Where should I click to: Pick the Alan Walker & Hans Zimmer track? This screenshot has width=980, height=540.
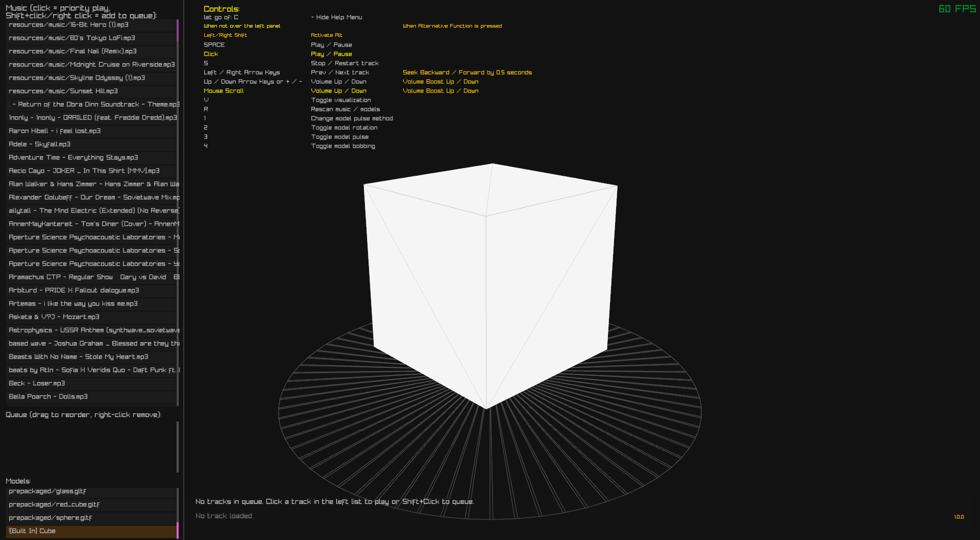91,184
